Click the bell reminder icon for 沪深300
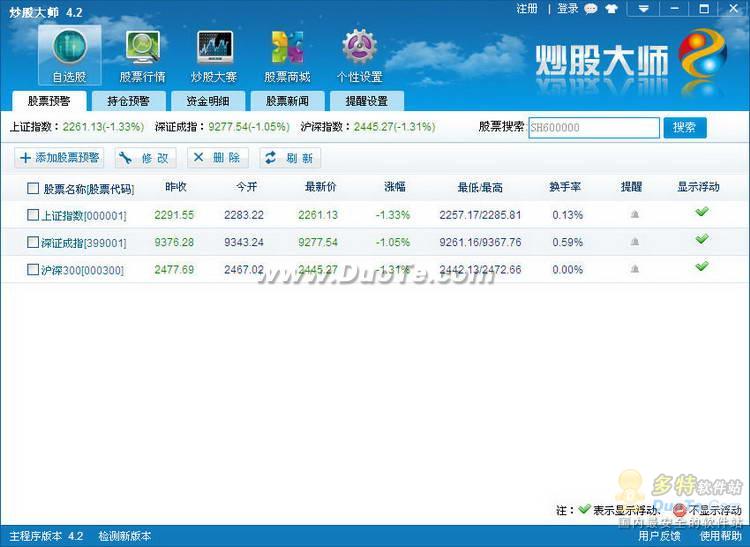This screenshot has width=750, height=547. pos(635,269)
